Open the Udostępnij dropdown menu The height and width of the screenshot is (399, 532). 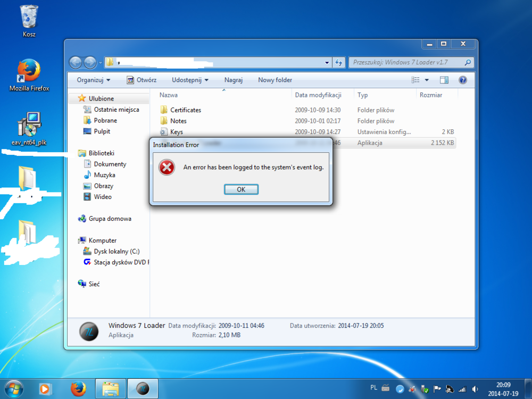tap(190, 80)
